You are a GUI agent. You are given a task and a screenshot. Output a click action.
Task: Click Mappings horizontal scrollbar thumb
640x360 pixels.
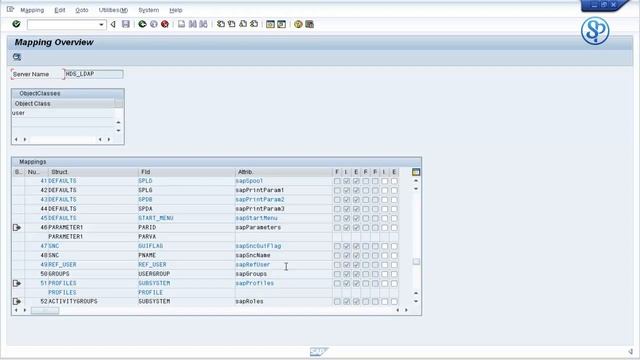pos(45,311)
